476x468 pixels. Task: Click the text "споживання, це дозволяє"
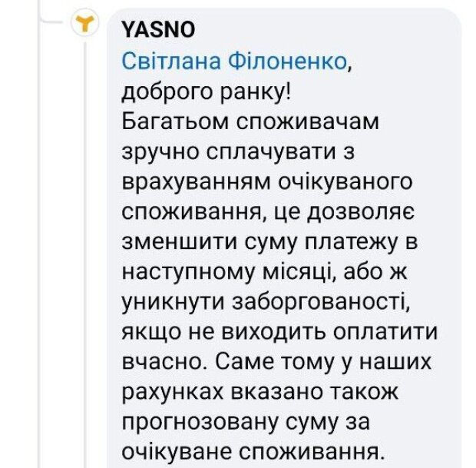coord(270,213)
